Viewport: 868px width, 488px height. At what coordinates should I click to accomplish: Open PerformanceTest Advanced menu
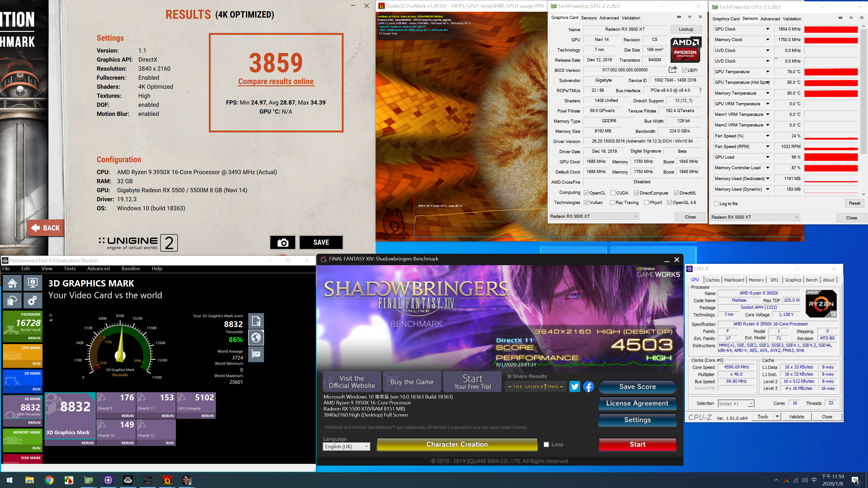(98, 268)
